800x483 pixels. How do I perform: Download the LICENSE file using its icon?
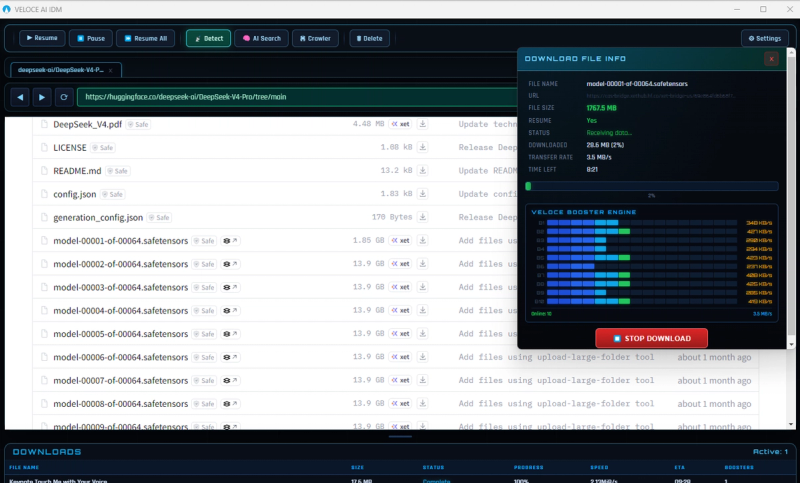pyautogui.click(x=422, y=147)
